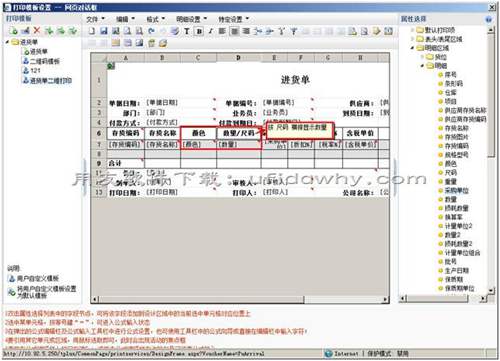
Task: Click the new blank document toolbar icon
Action: [92, 31]
